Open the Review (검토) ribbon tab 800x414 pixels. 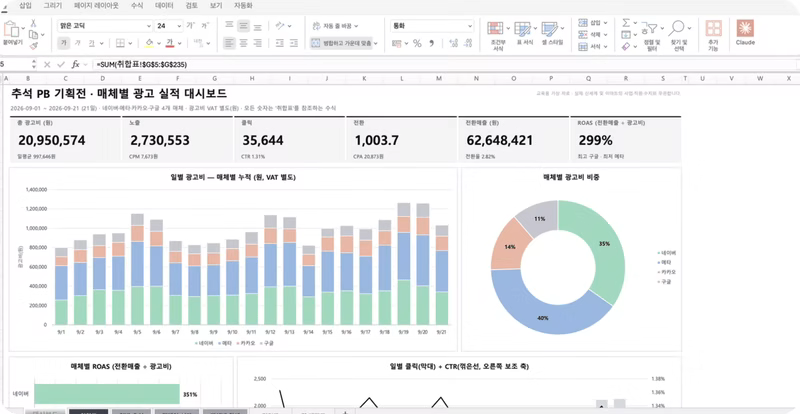pos(191,6)
